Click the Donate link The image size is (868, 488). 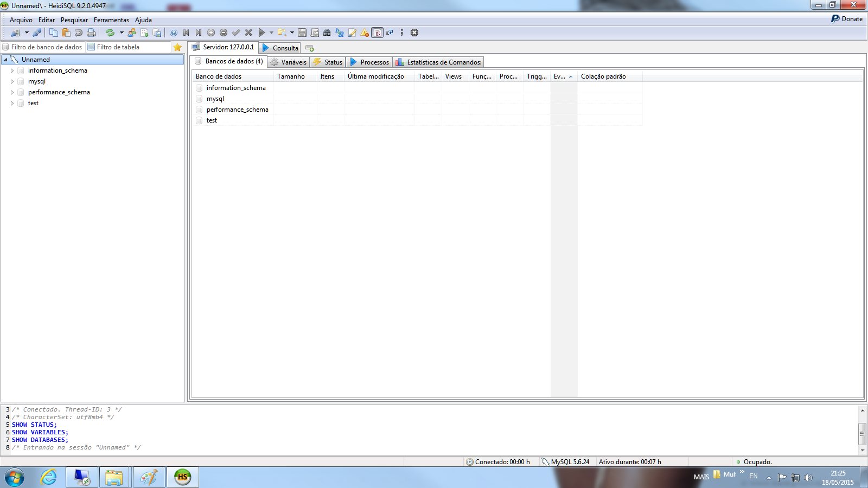(847, 19)
